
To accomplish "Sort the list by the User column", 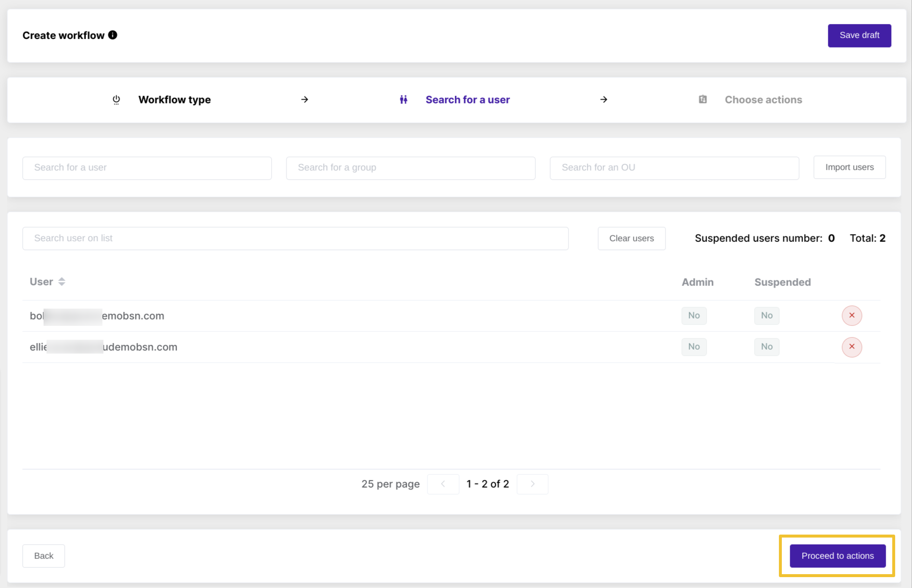I will point(62,281).
